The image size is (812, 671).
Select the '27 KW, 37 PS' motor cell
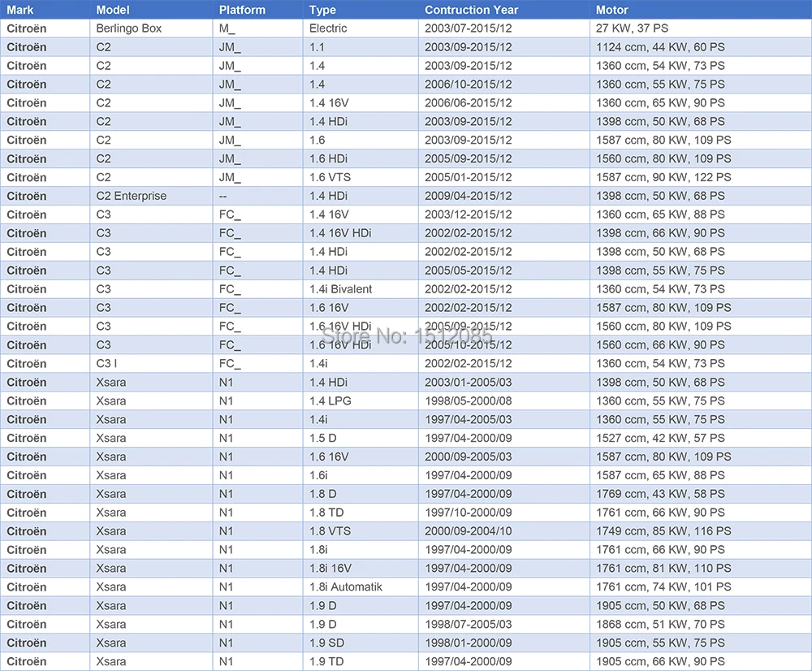(x=701, y=28)
